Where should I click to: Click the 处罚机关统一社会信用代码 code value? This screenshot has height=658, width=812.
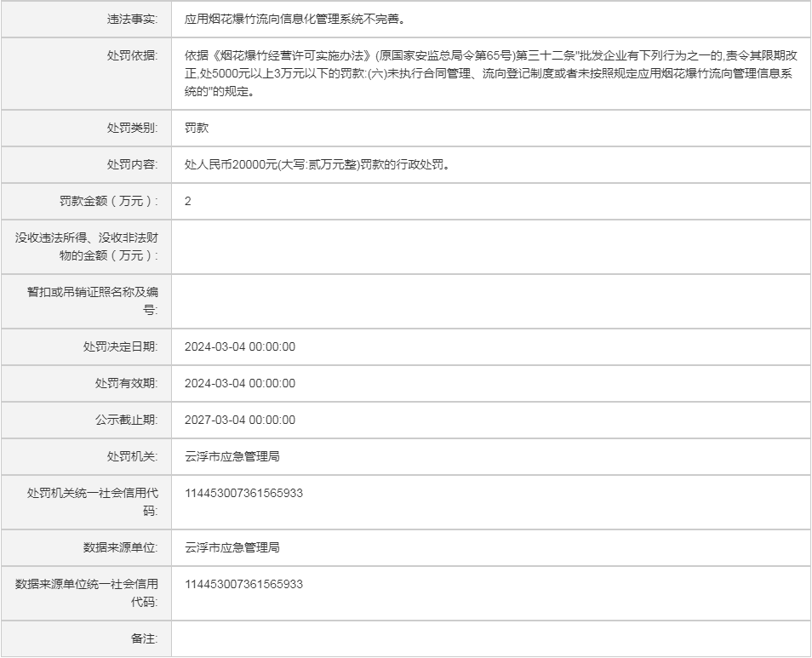pos(243,493)
